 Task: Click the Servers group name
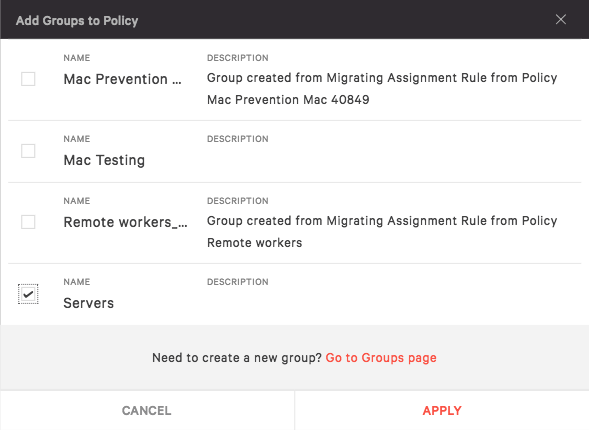click(89, 303)
